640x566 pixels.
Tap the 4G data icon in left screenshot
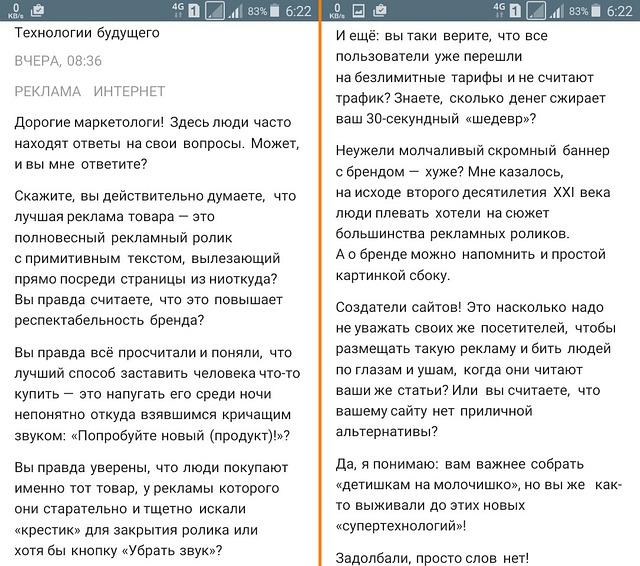pos(178,10)
